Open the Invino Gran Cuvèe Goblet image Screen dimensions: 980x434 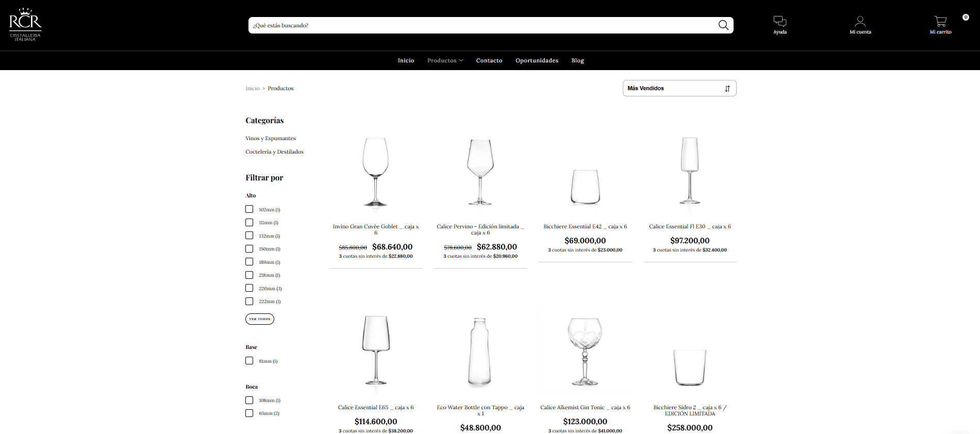tap(375, 172)
